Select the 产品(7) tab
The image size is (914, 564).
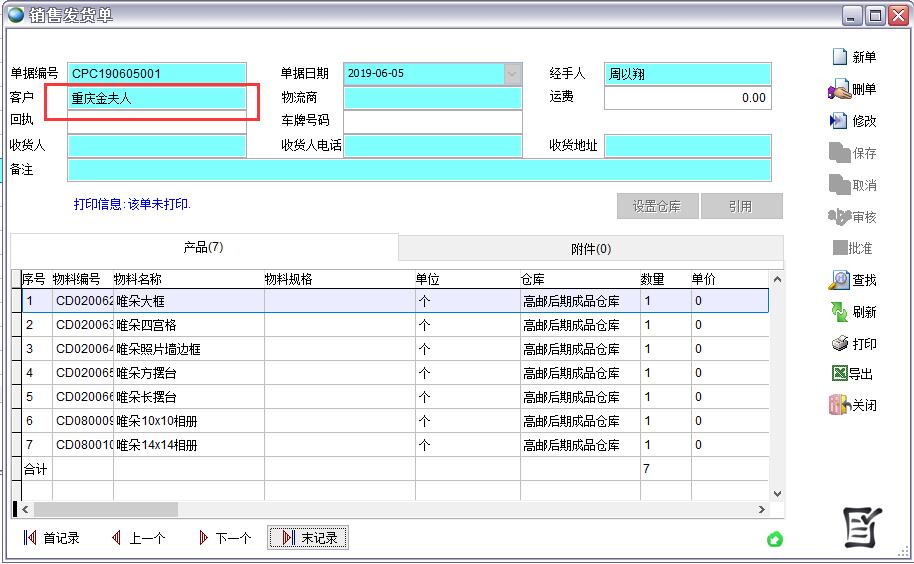click(x=203, y=247)
